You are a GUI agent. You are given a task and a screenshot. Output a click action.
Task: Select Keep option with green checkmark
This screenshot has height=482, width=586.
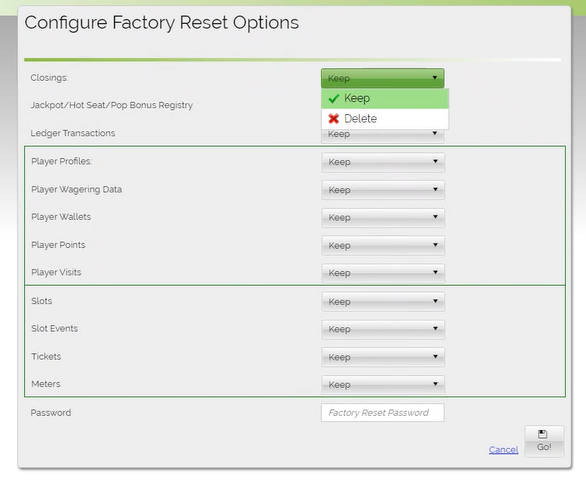coord(385,99)
